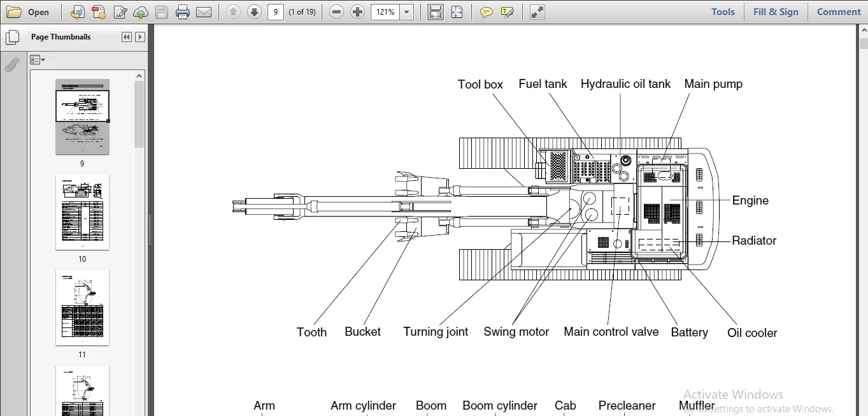The height and width of the screenshot is (416, 868).
Task: Send file via the email envelope icon
Action: (204, 11)
